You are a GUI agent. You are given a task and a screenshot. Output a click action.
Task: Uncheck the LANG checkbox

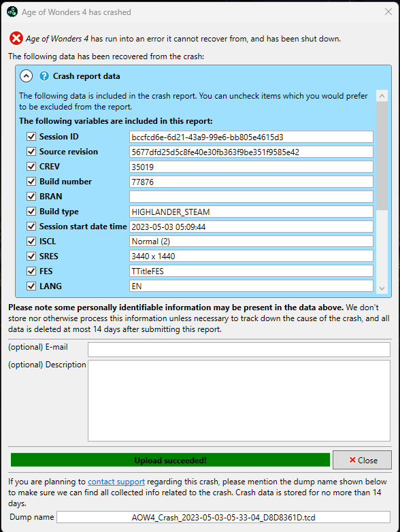click(x=31, y=286)
